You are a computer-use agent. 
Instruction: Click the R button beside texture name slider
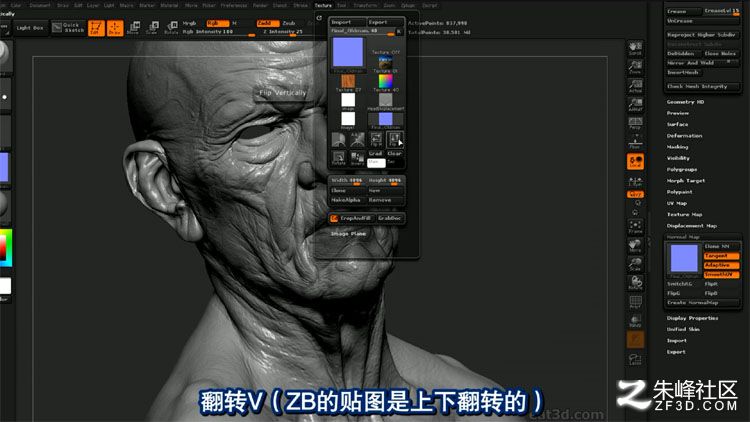(x=398, y=32)
